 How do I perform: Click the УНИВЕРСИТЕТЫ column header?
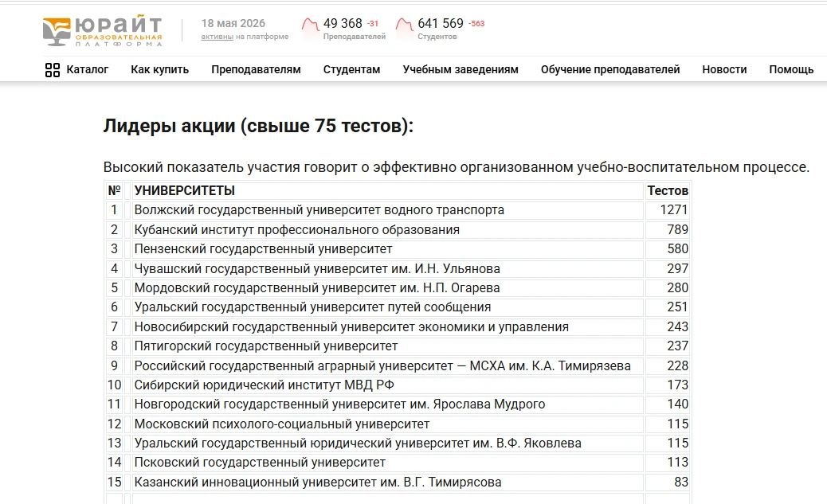(x=185, y=190)
